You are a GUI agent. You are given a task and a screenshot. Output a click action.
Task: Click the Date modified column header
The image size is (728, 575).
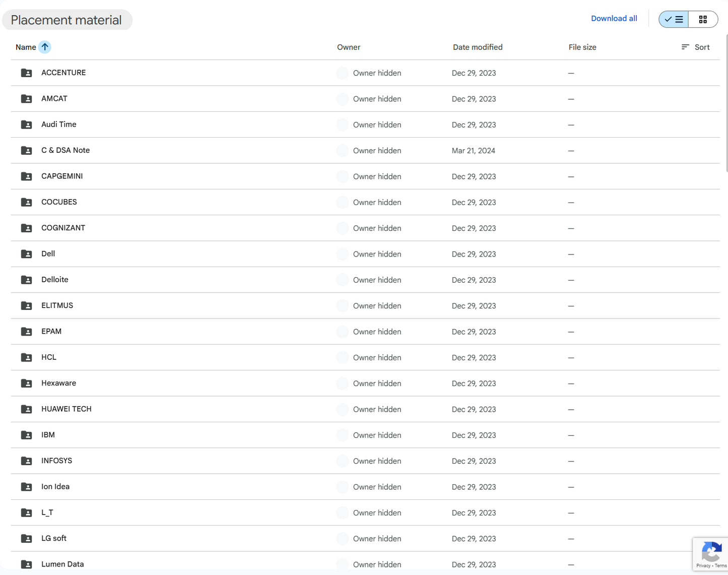(x=477, y=47)
